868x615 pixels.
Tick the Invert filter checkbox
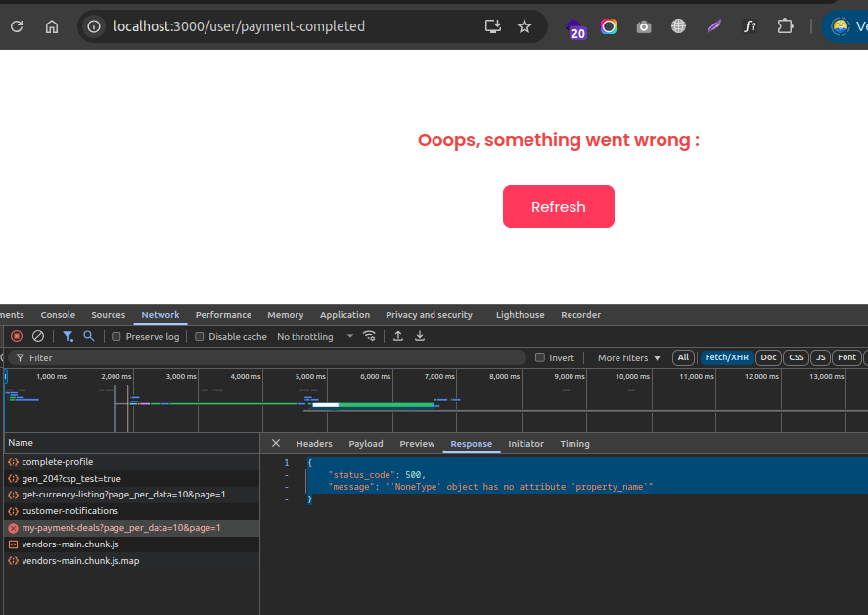point(540,358)
